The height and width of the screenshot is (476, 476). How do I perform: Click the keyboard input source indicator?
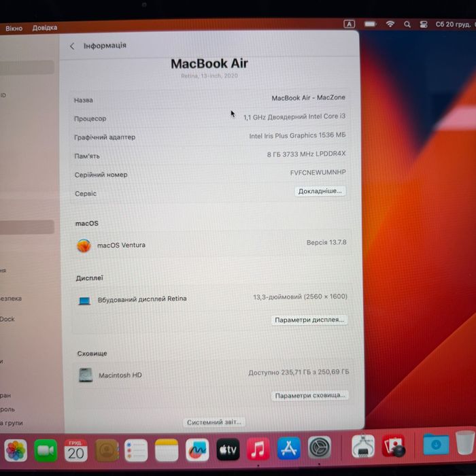(x=349, y=24)
